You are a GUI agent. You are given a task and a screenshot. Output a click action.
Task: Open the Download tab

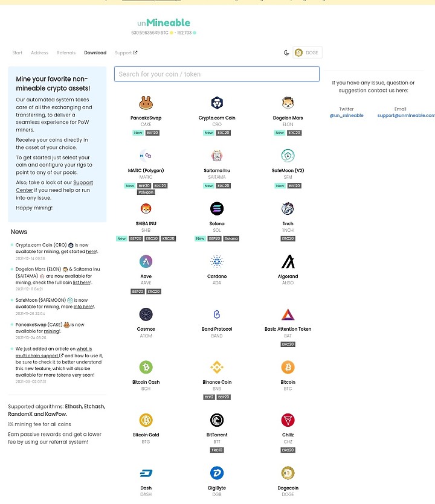click(x=95, y=53)
